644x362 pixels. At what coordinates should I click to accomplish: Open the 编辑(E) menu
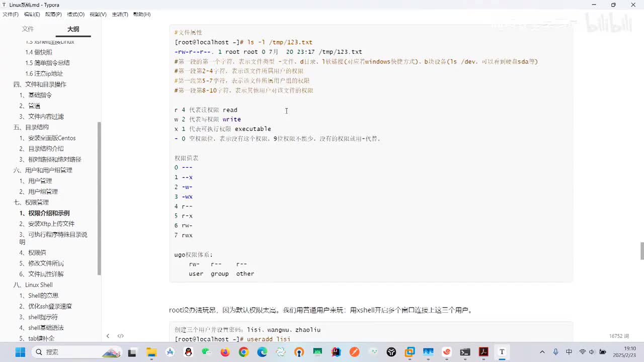pyautogui.click(x=32, y=14)
